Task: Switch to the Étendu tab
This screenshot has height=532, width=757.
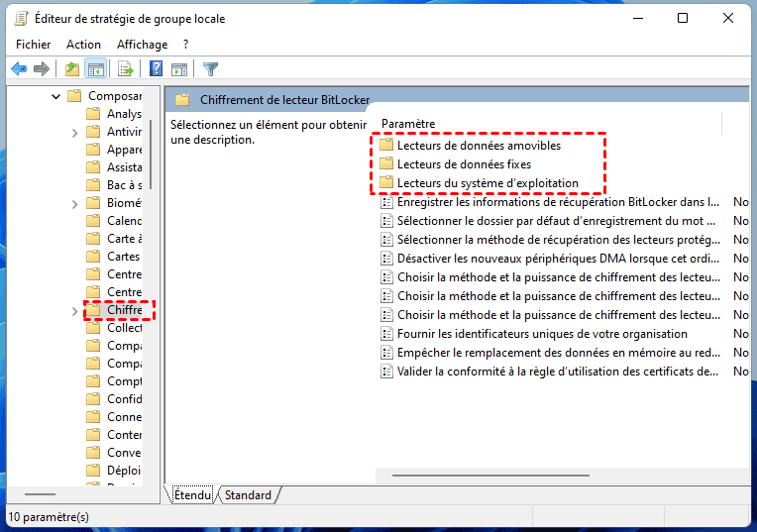Action: coord(192,495)
